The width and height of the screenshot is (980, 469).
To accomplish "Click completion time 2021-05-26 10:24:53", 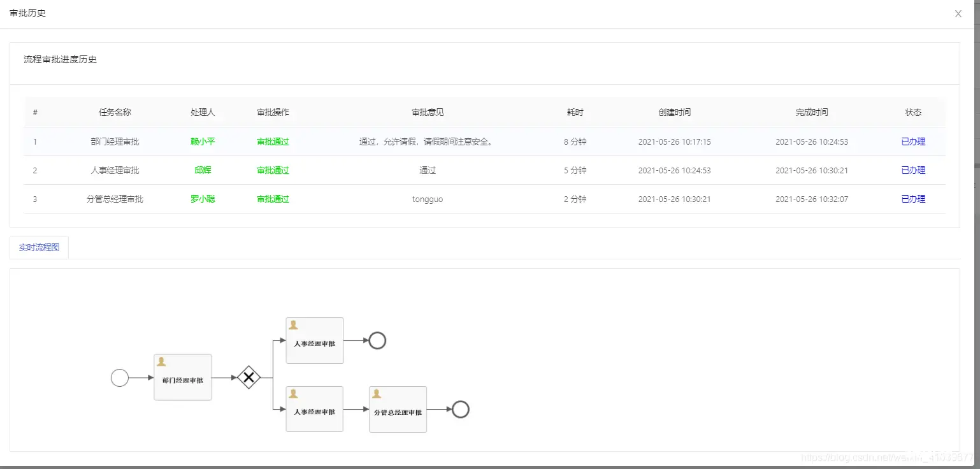I will point(812,141).
